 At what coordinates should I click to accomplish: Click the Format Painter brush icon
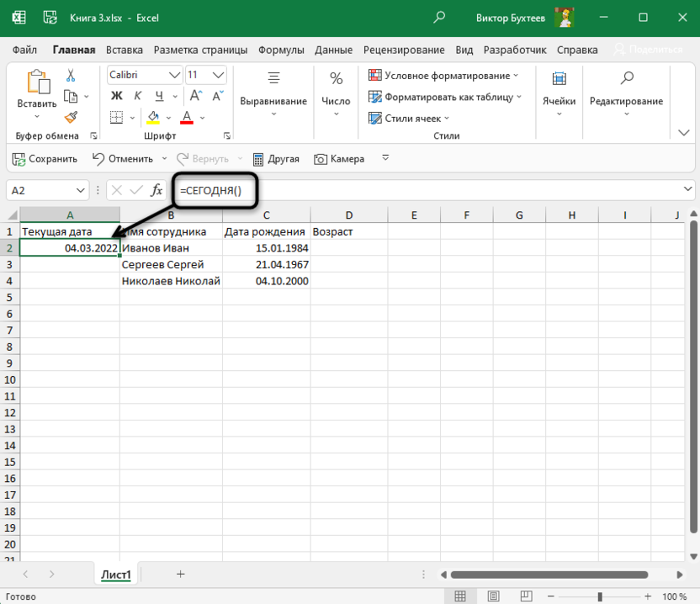click(x=71, y=117)
